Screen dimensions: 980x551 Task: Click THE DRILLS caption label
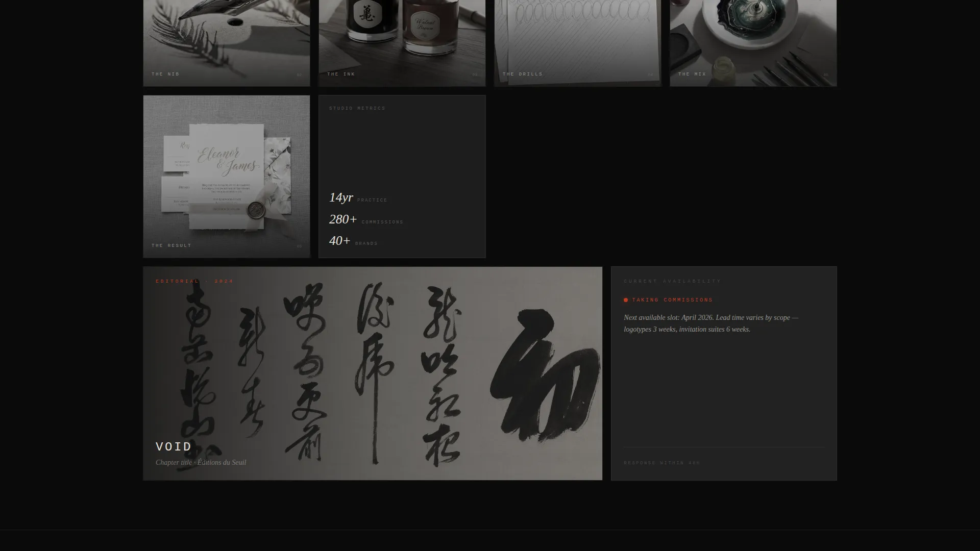click(x=523, y=74)
